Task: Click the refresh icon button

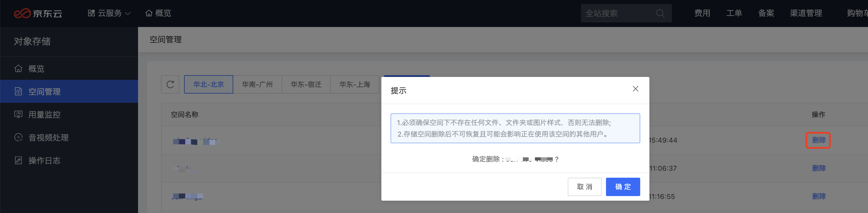Action: pyautogui.click(x=170, y=84)
